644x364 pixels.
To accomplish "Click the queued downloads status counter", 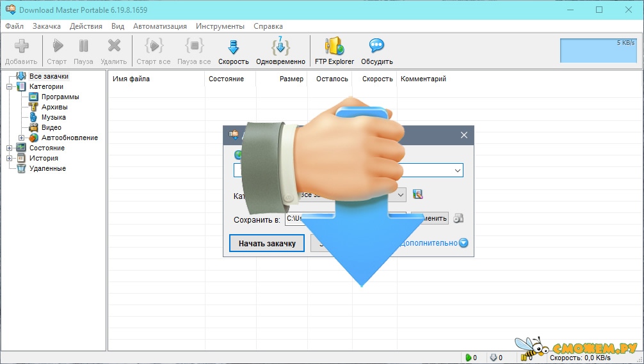I will (497, 358).
